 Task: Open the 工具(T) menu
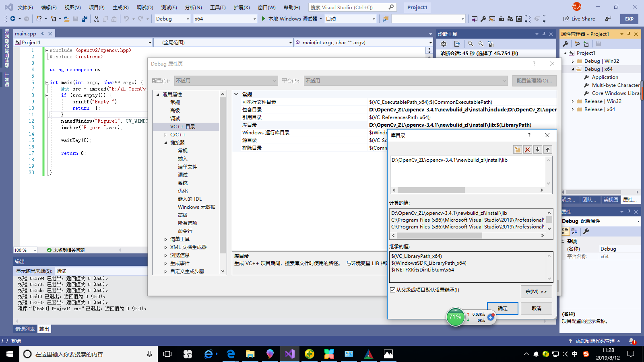coord(218,7)
